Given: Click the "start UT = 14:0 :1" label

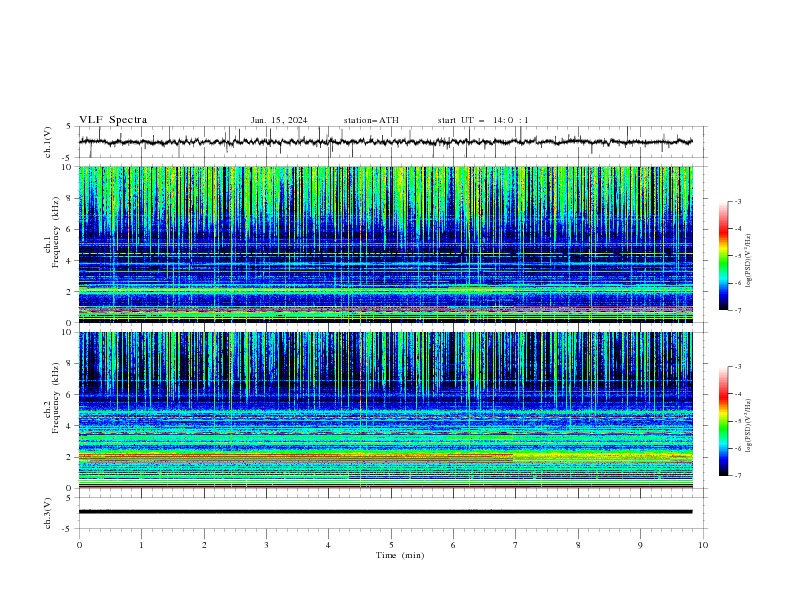Looking at the screenshot, I should (x=483, y=120).
